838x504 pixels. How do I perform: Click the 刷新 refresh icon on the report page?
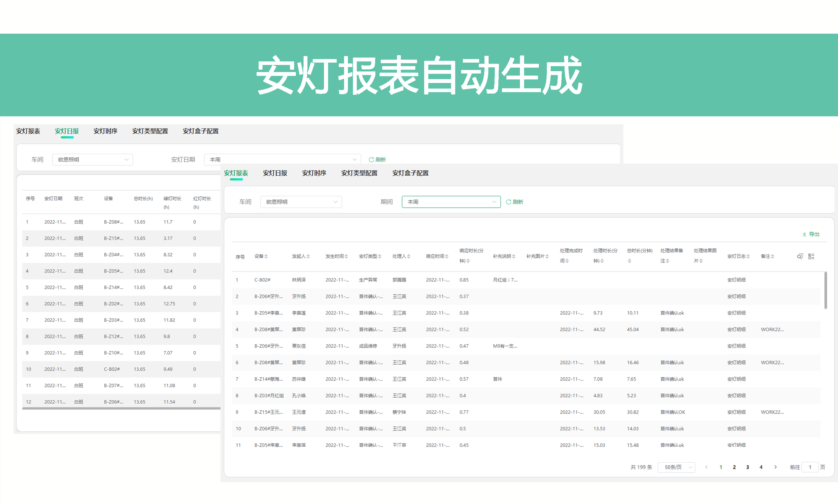coord(509,202)
